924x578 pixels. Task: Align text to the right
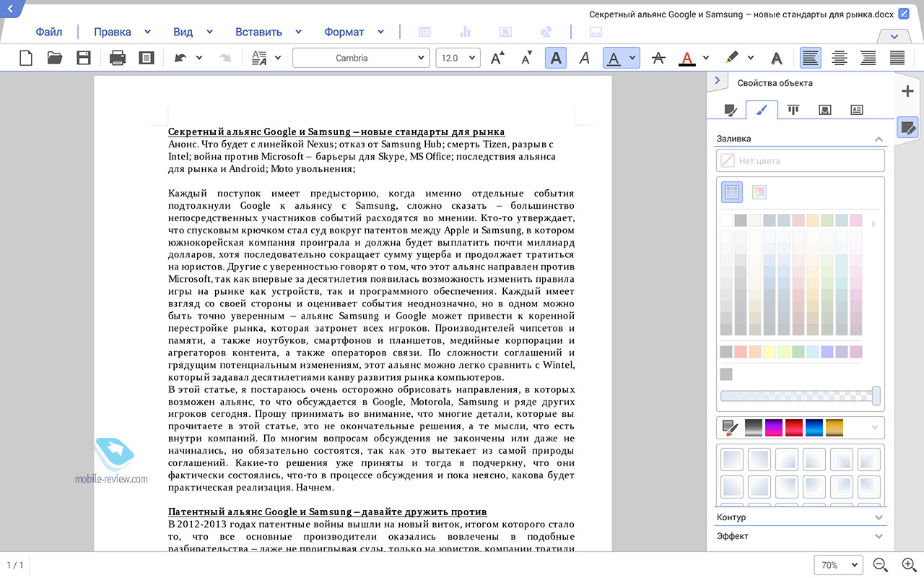tap(868, 58)
